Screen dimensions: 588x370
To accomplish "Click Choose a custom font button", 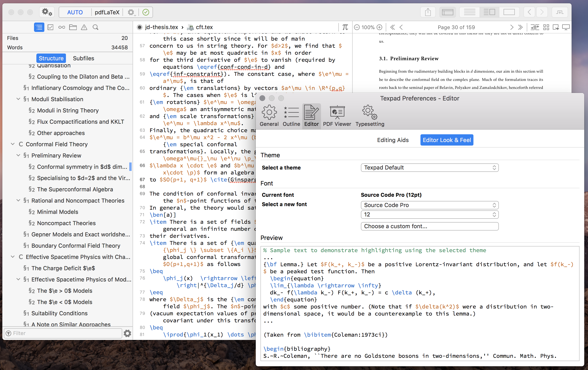I will (429, 226).
